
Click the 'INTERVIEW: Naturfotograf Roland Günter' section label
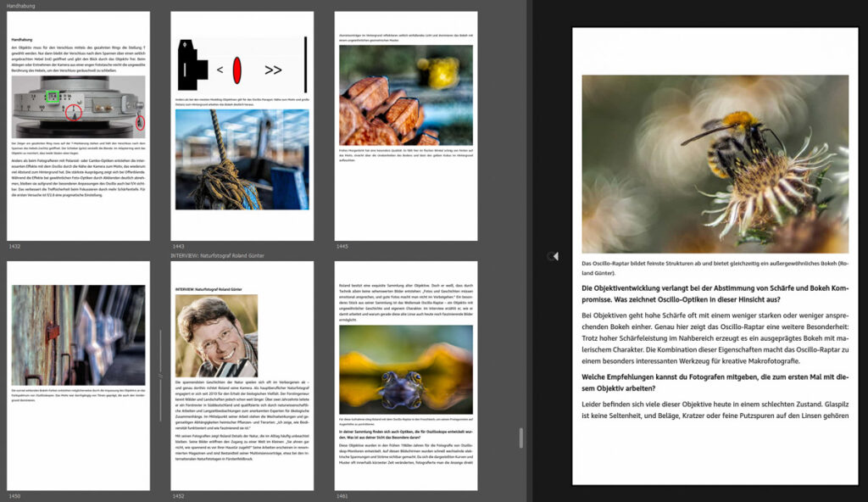pyautogui.click(x=217, y=256)
